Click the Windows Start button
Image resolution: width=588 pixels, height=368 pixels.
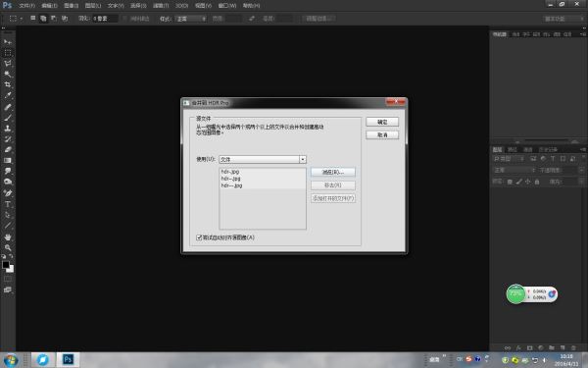11,360
